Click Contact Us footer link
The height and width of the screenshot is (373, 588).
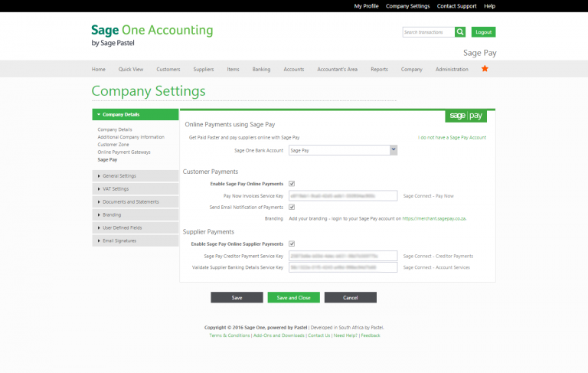(319, 335)
